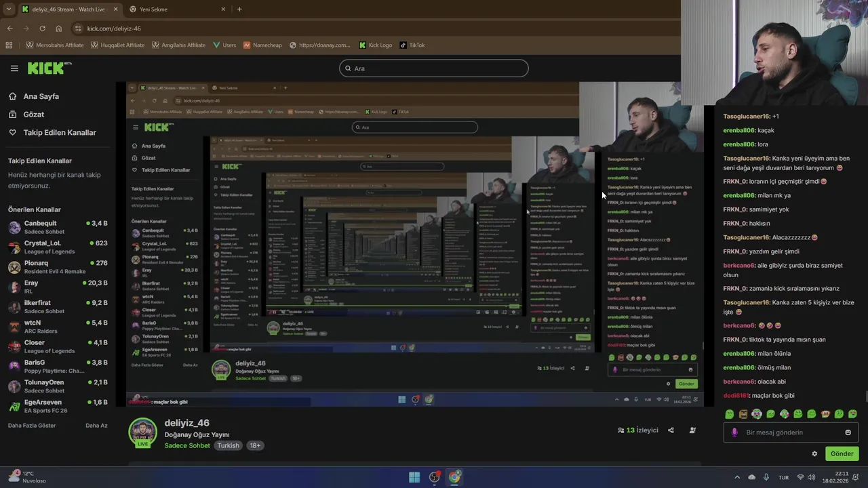Open the Crystal_LoL recommended channel
This screenshot has height=488, width=868.
click(x=58, y=247)
